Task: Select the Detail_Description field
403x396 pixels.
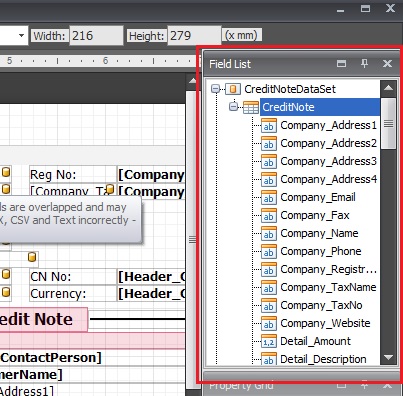Action: point(323,359)
